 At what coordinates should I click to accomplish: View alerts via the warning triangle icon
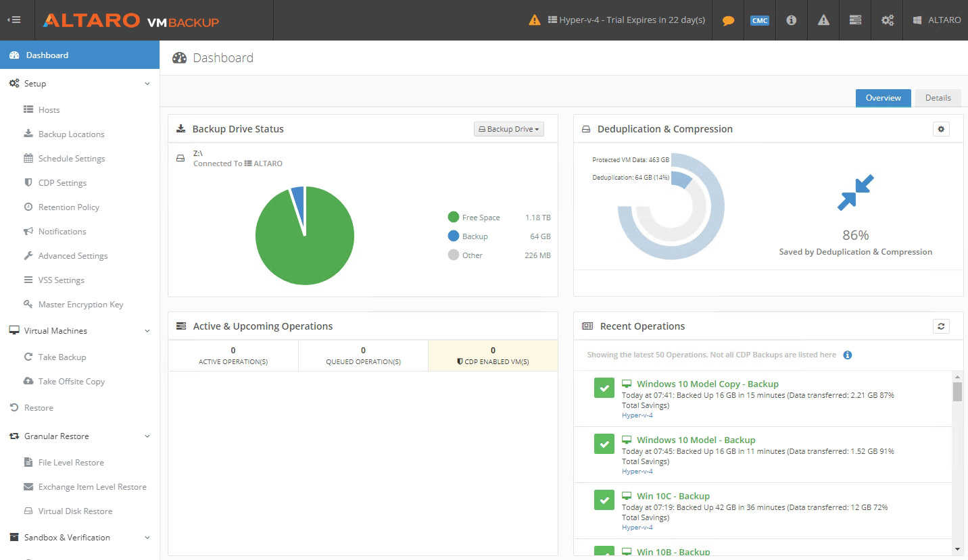[x=823, y=20]
